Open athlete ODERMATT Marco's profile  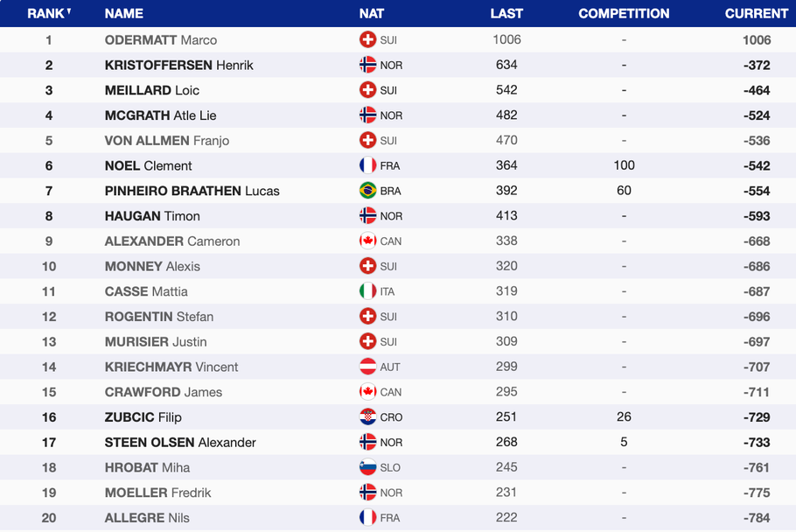pyautogui.click(x=161, y=40)
